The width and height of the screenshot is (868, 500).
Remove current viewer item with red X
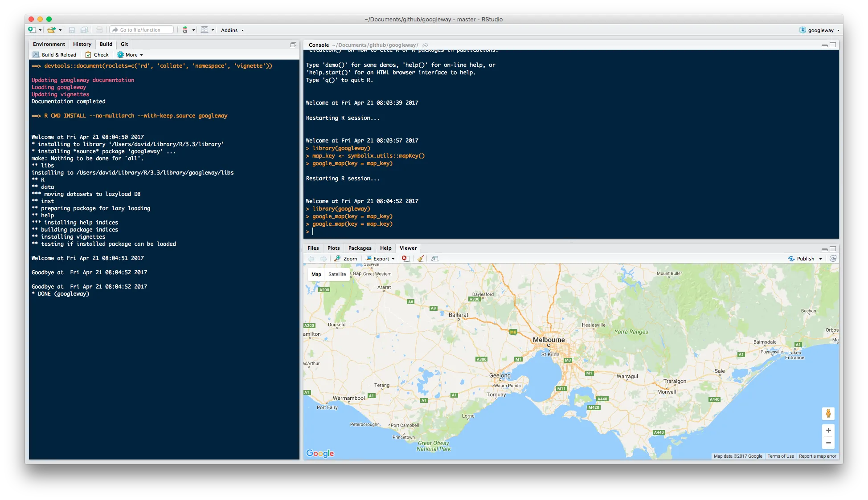tap(405, 259)
